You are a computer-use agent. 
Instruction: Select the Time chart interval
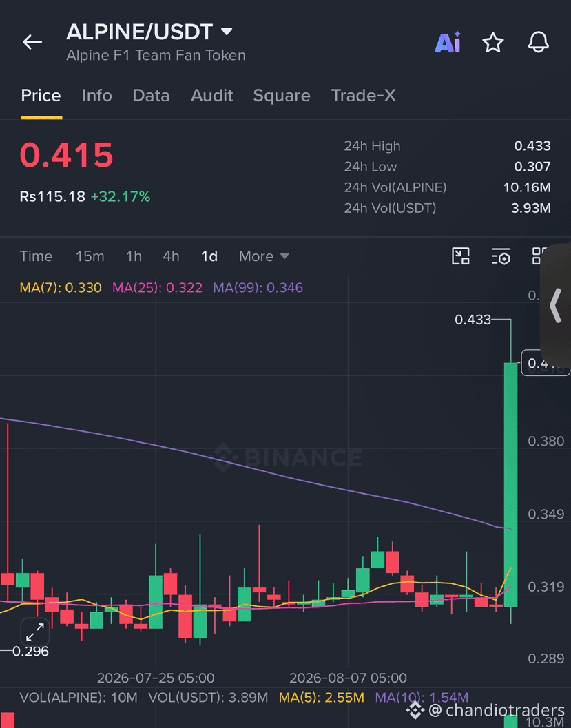pyautogui.click(x=36, y=256)
